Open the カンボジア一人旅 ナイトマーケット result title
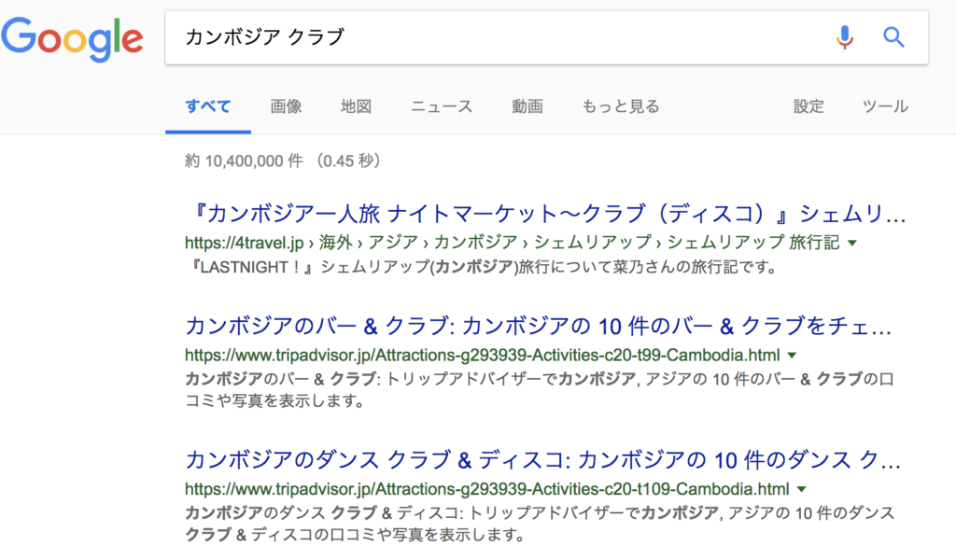 (546, 214)
